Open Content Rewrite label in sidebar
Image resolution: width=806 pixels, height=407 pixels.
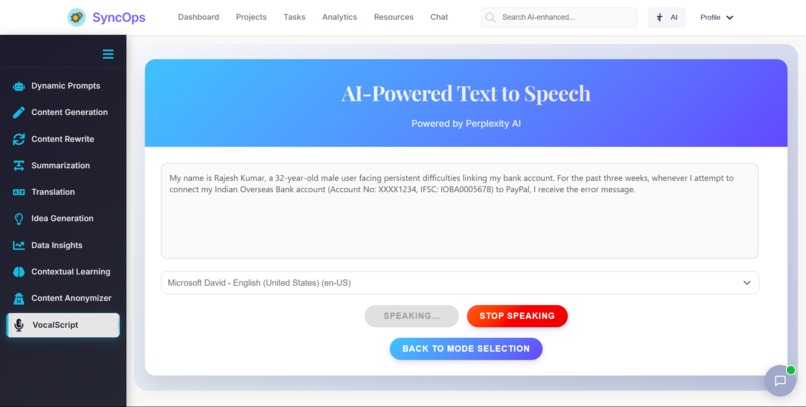pos(63,139)
